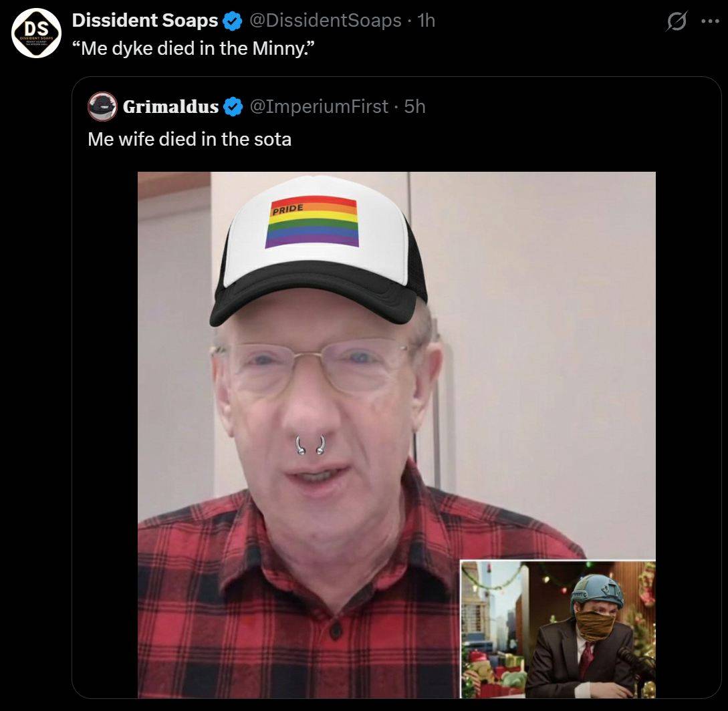Click the nose ring in the photo
Viewport: 728px width, 711px height.
click(x=310, y=445)
